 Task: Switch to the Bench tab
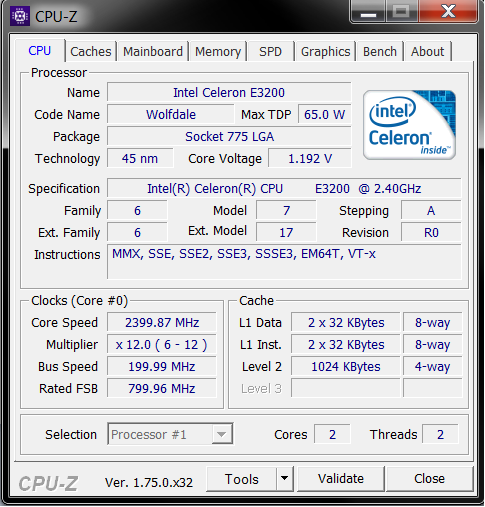[380, 52]
